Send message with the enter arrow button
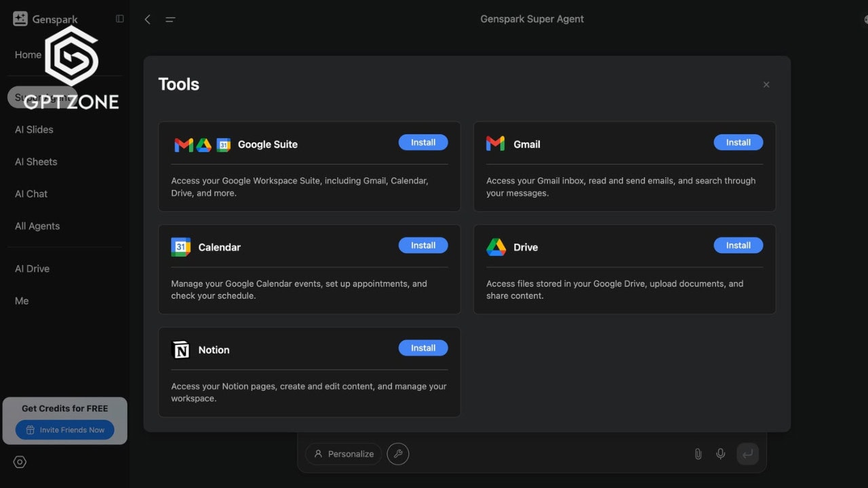Screen dimensions: 868x488 (x=747, y=454)
